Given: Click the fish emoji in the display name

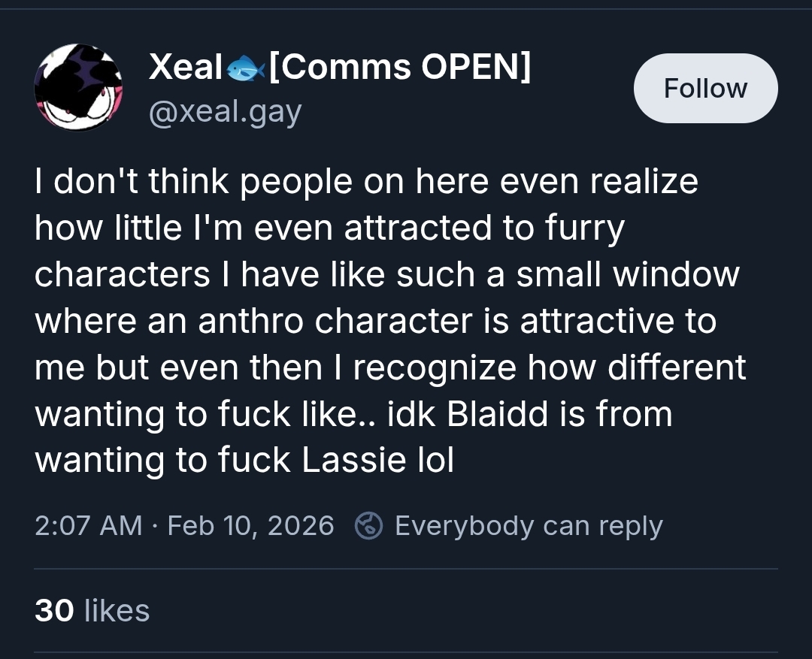Looking at the screenshot, I should point(246,69).
